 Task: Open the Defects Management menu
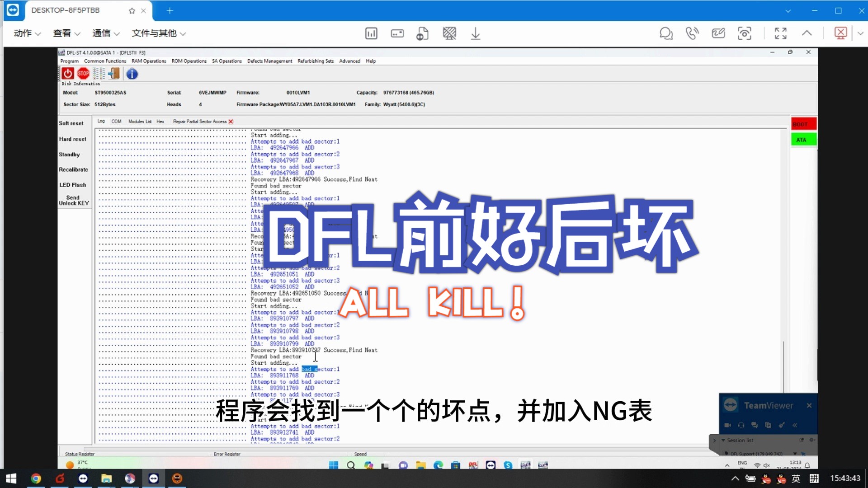pyautogui.click(x=269, y=61)
